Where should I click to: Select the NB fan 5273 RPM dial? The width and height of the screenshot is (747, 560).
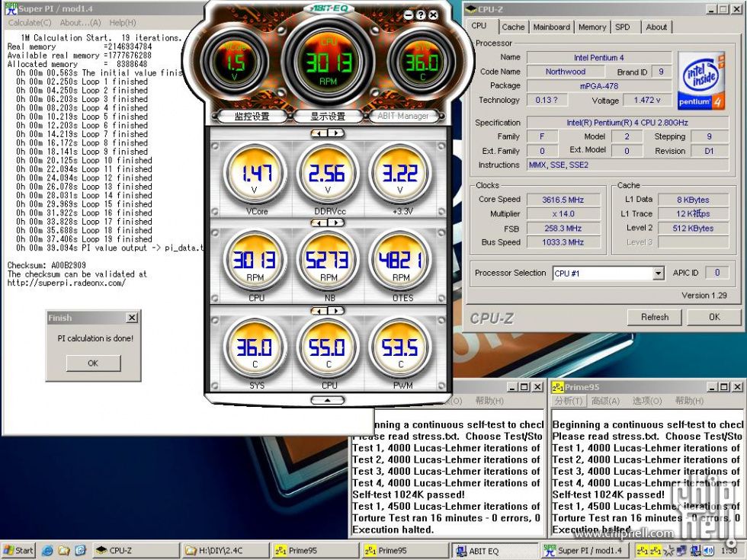(328, 261)
